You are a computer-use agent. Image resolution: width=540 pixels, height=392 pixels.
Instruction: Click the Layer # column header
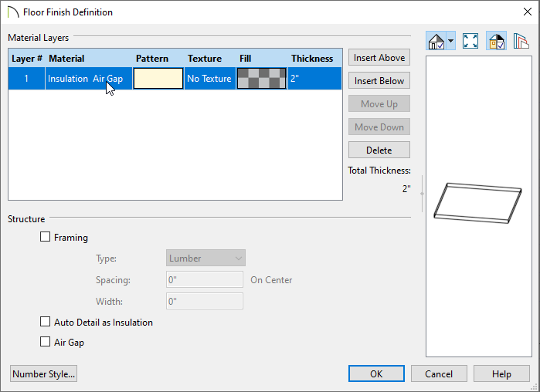tap(27, 59)
